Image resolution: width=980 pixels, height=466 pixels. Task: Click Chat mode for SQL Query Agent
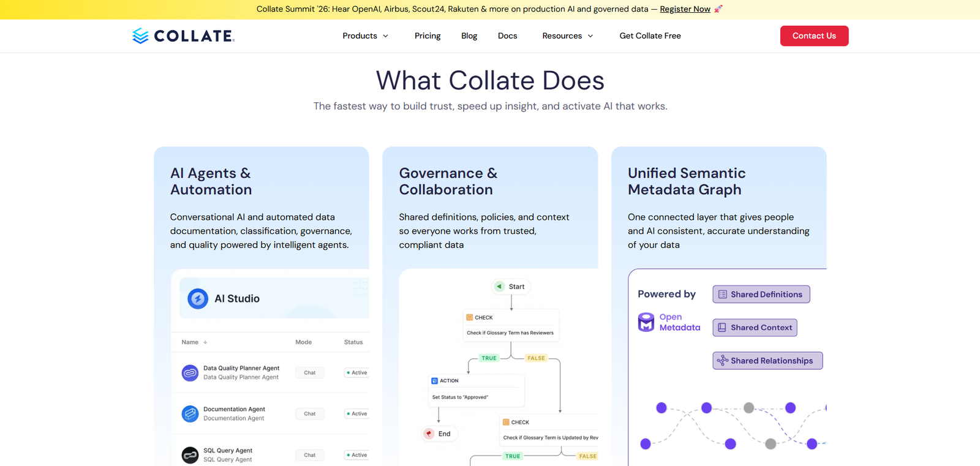click(310, 455)
